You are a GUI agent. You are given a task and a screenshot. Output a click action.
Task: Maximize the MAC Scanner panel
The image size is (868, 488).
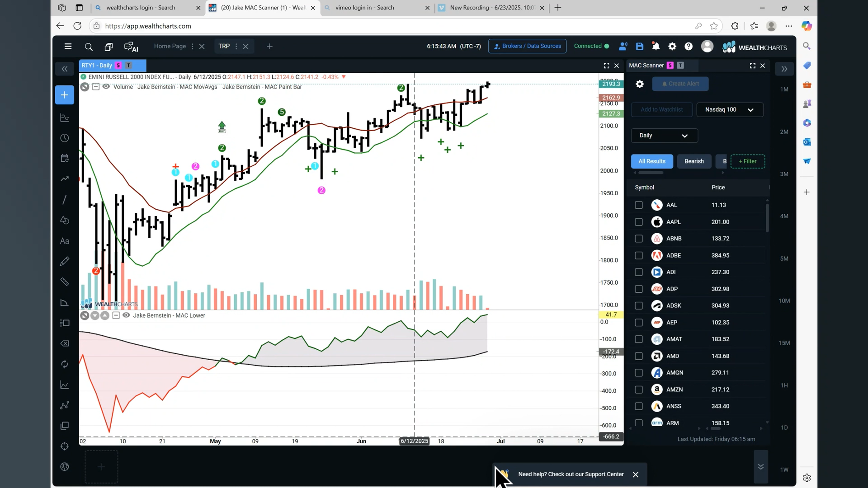752,66
